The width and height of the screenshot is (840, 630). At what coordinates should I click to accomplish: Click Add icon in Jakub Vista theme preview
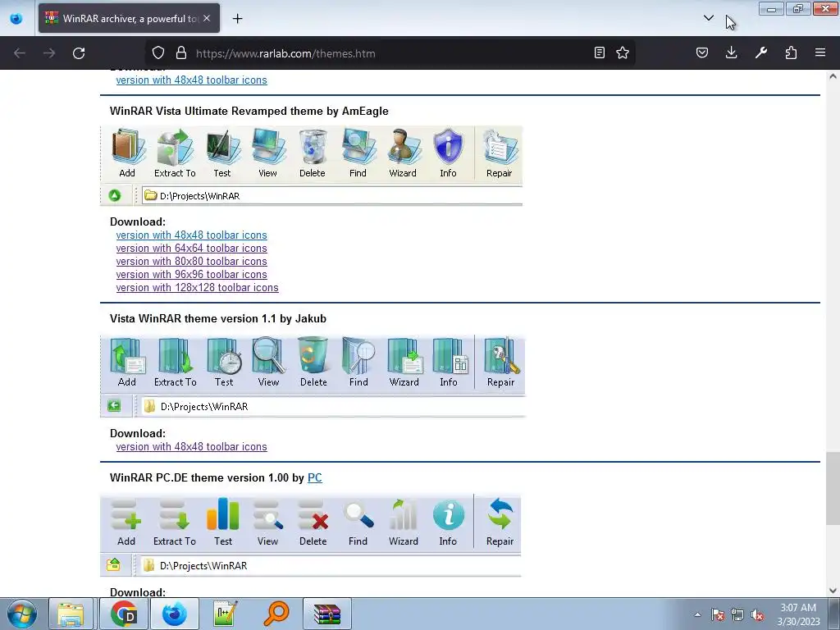click(x=127, y=355)
